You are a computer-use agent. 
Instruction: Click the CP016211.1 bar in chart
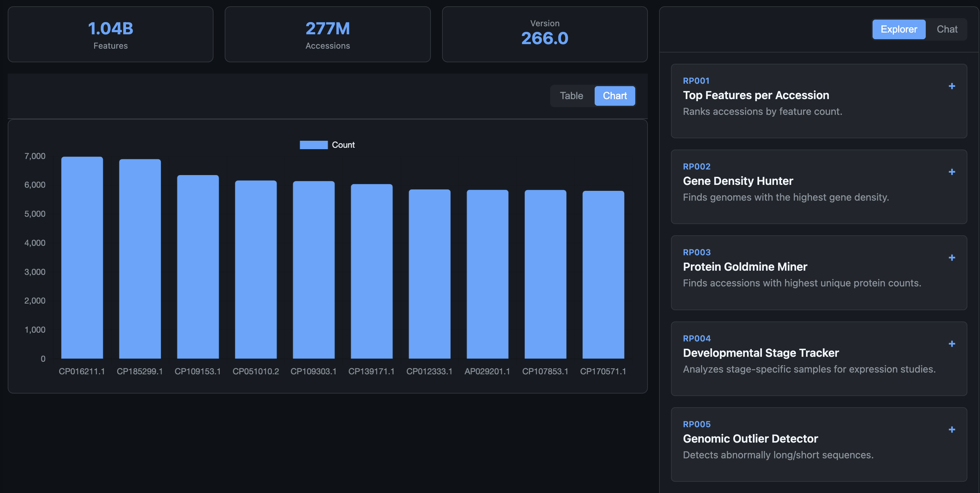[x=82, y=257]
